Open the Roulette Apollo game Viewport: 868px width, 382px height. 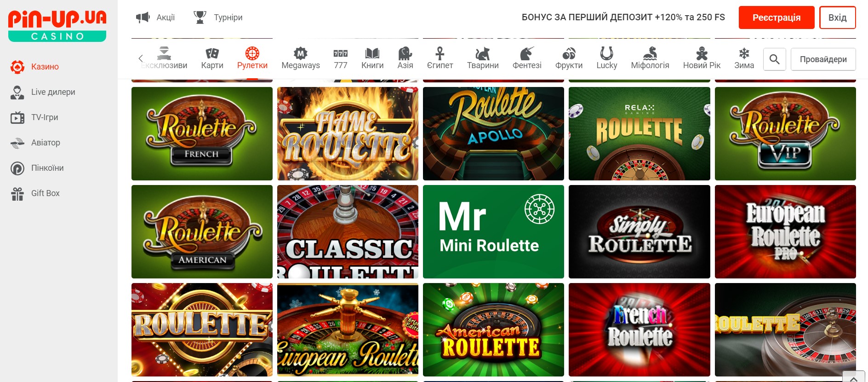pyautogui.click(x=493, y=133)
